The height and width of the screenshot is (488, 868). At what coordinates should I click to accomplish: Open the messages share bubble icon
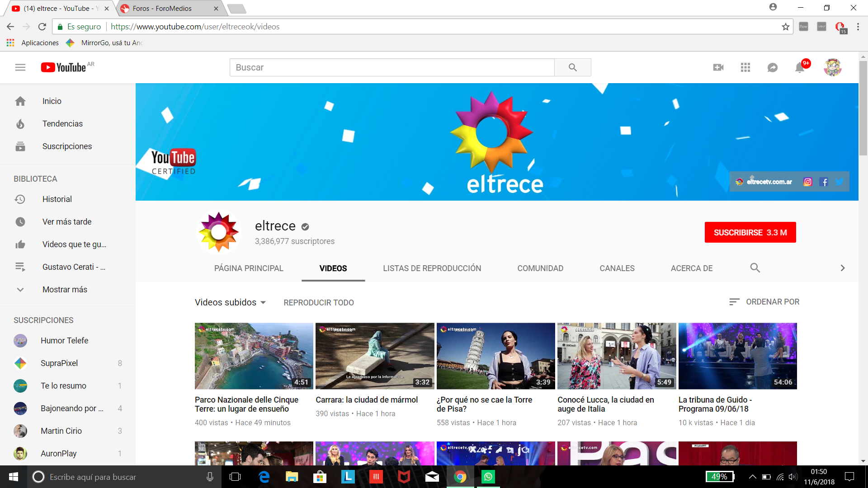[x=773, y=67]
